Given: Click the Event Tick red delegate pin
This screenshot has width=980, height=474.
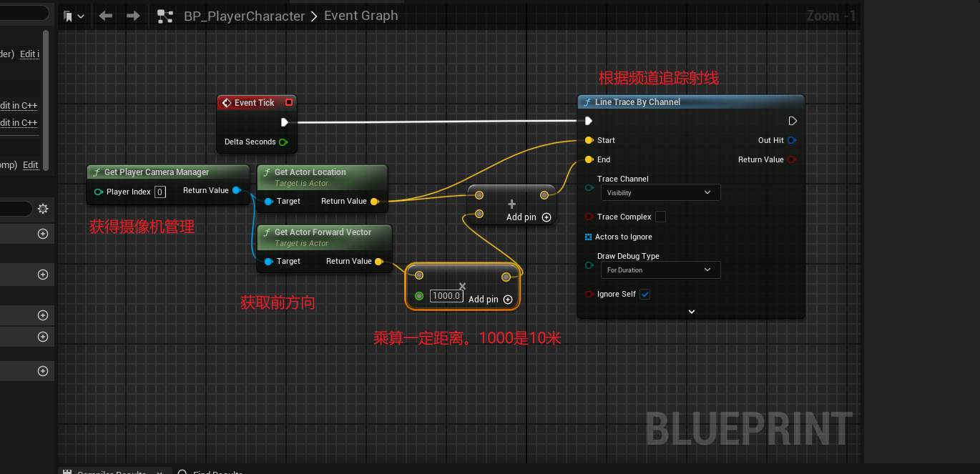Looking at the screenshot, I should [289, 102].
